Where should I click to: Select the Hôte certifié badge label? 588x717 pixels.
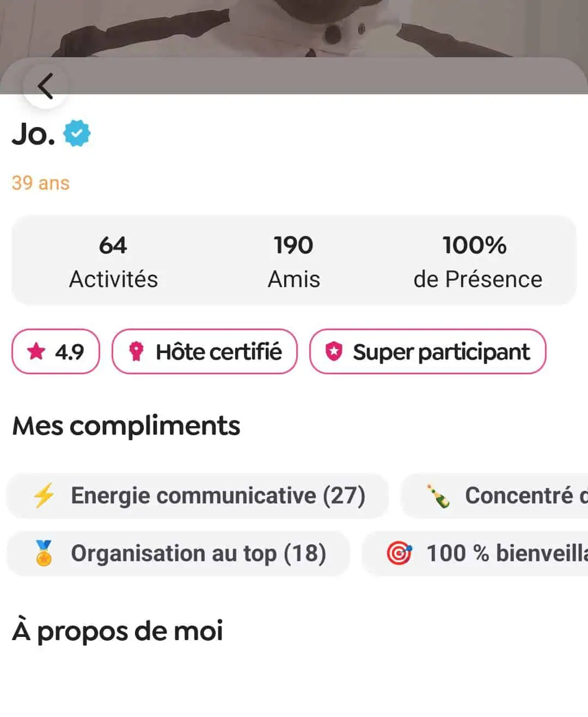(219, 352)
